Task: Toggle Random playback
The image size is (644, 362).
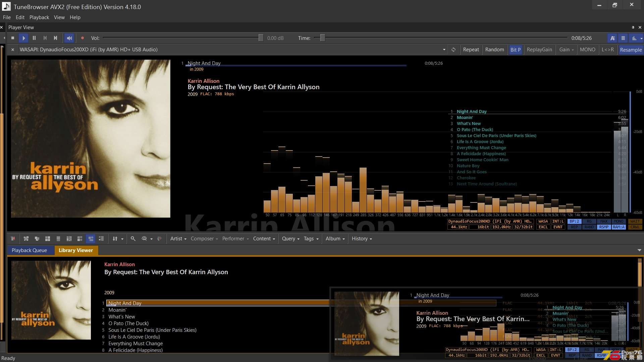Action: [x=494, y=50]
